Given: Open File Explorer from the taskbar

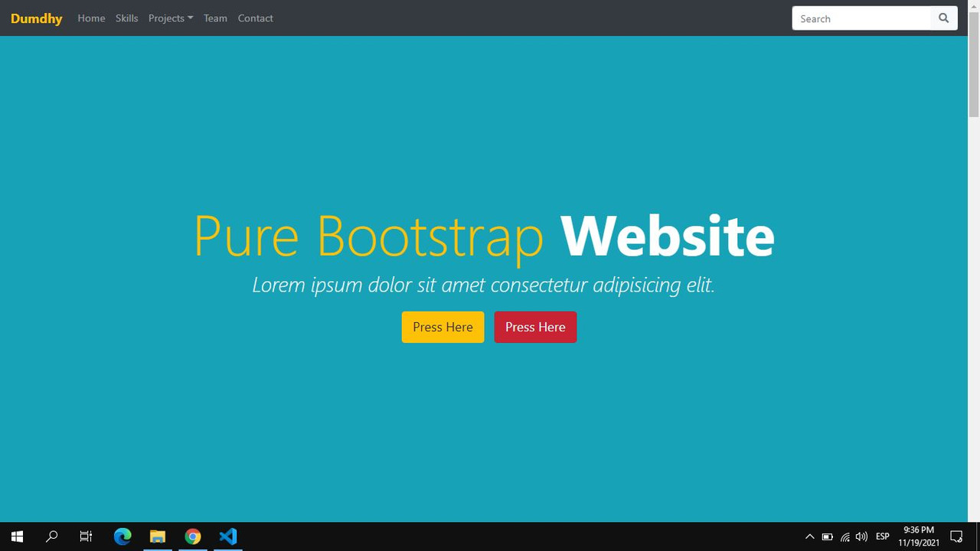Looking at the screenshot, I should tap(158, 536).
